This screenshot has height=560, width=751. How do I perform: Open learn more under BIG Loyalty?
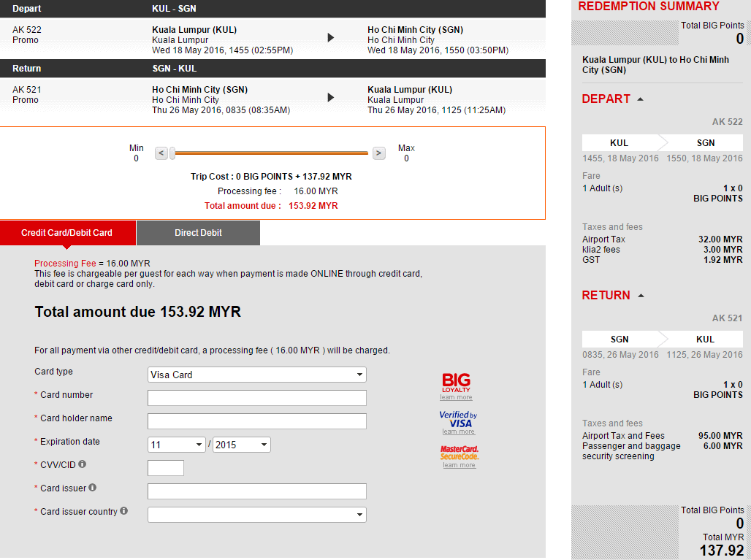coord(456,397)
